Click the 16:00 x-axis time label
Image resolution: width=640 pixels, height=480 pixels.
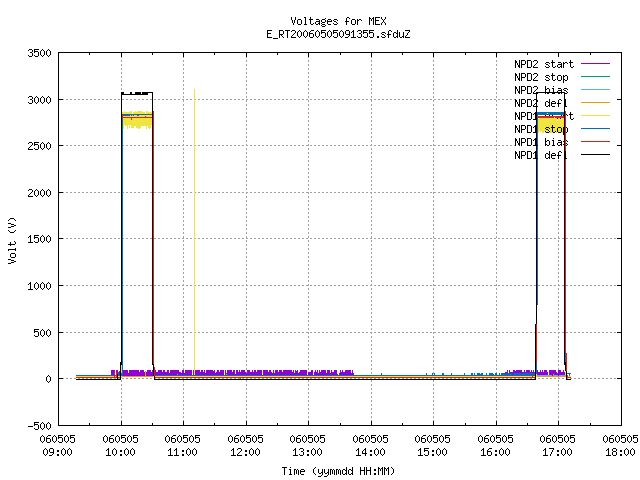tap(495, 452)
